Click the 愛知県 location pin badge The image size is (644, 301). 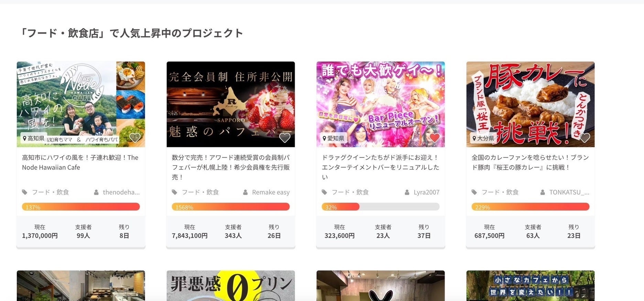click(x=334, y=138)
